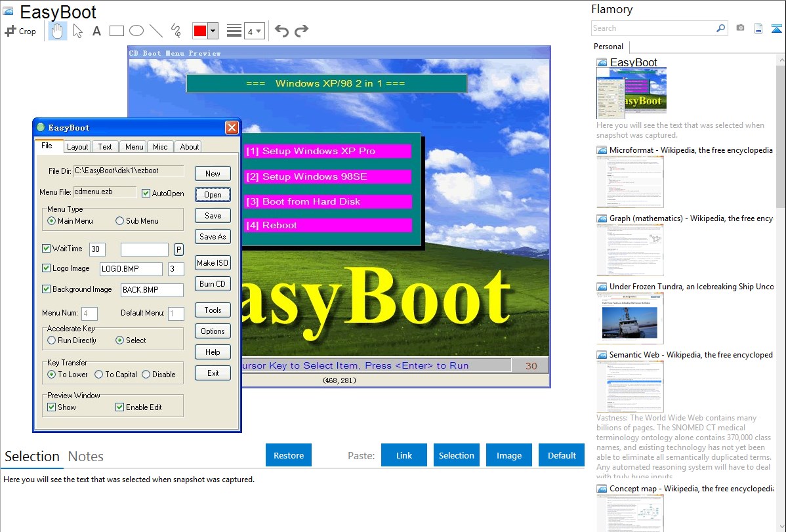Focus the Flamory Search field

[x=653, y=28]
